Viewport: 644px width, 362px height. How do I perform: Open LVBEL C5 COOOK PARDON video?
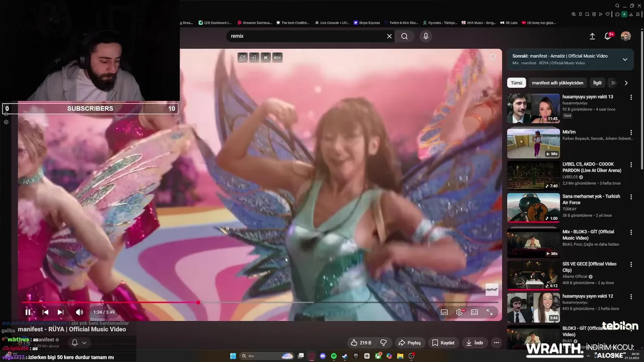pos(533,175)
